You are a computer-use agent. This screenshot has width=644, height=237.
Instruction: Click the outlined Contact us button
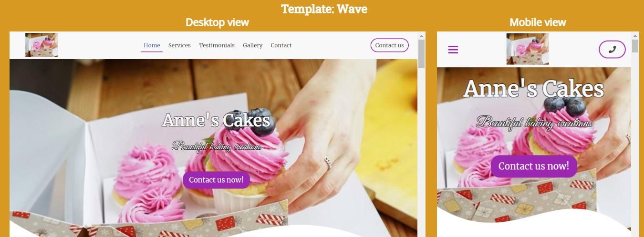(x=389, y=45)
